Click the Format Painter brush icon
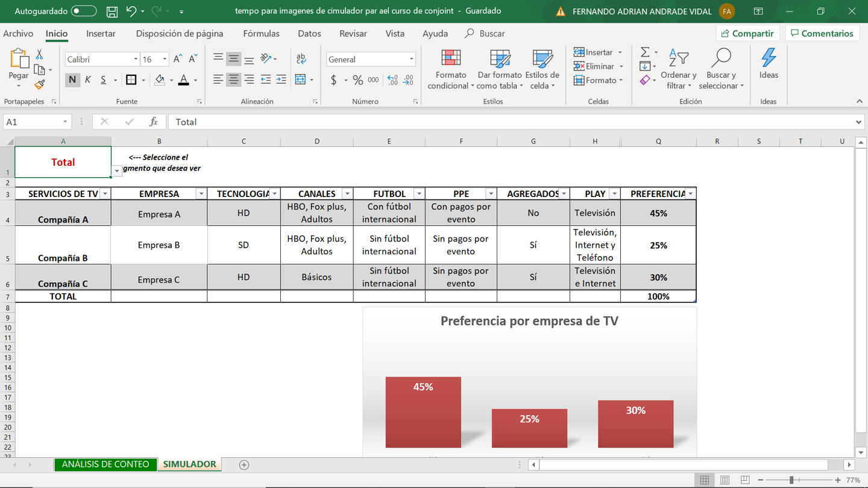Viewport: 868px width, 488px height. pos(40,85)
